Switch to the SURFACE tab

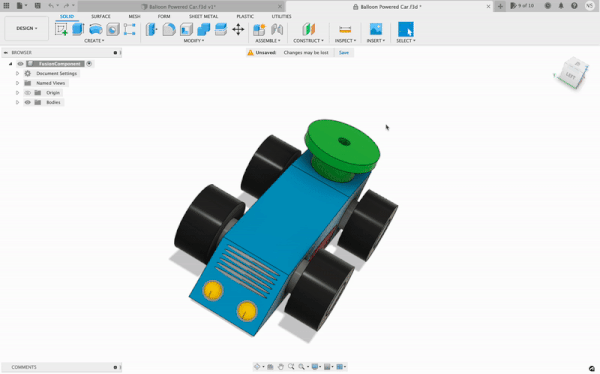click(x=101, y=16)
